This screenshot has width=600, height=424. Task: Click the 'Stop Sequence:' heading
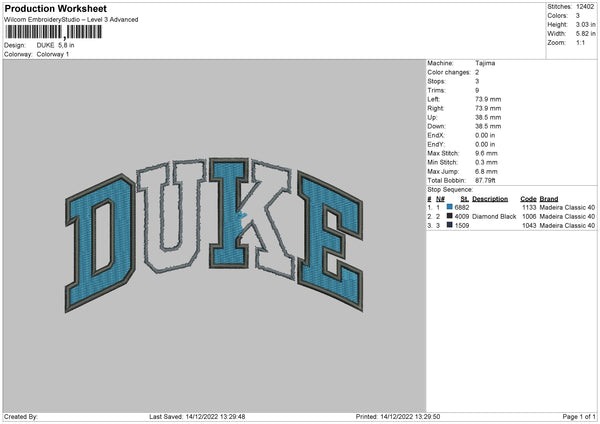click(x=450, y=190)
